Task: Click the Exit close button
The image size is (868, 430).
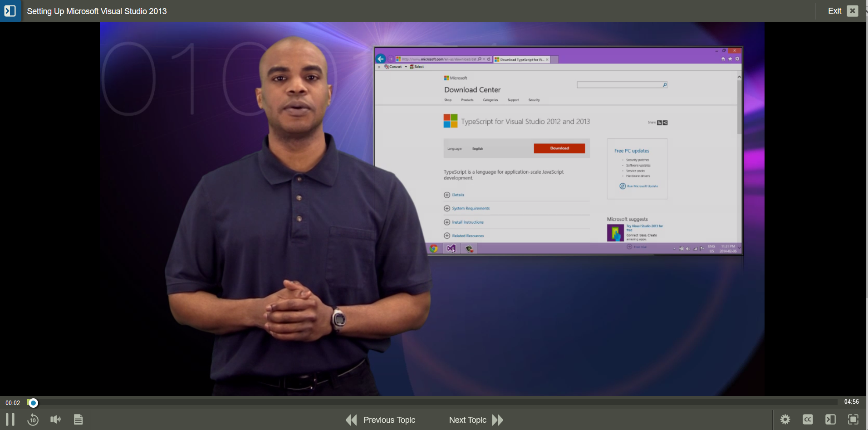Action: click(853, 11)
